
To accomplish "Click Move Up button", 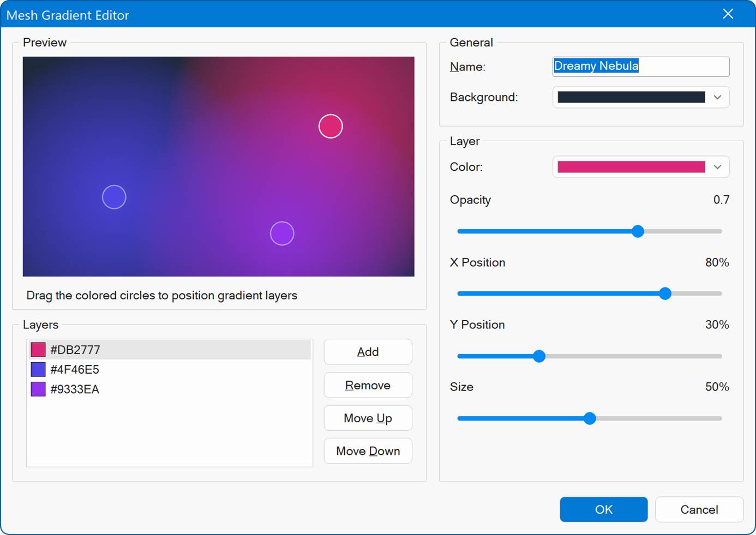I will pos(368,418).
